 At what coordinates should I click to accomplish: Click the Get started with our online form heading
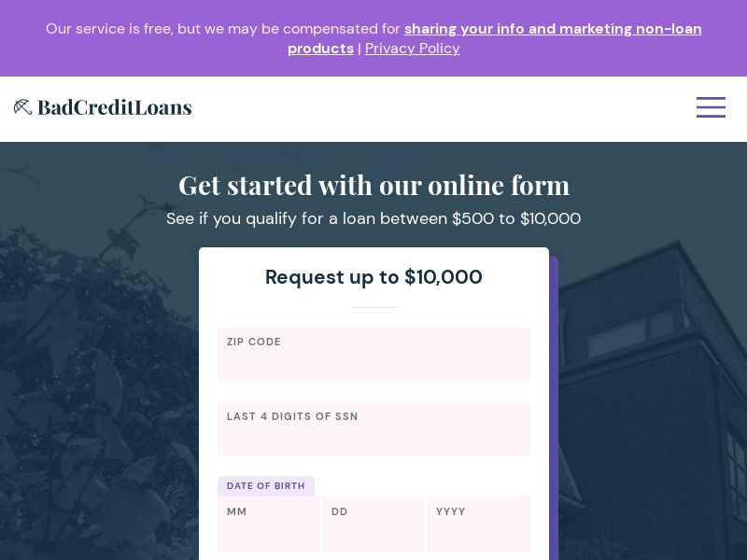click(373, 185)
